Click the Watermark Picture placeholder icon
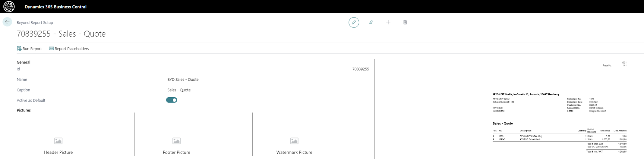Viewport: 644px width, 159px height. point(294,141)
